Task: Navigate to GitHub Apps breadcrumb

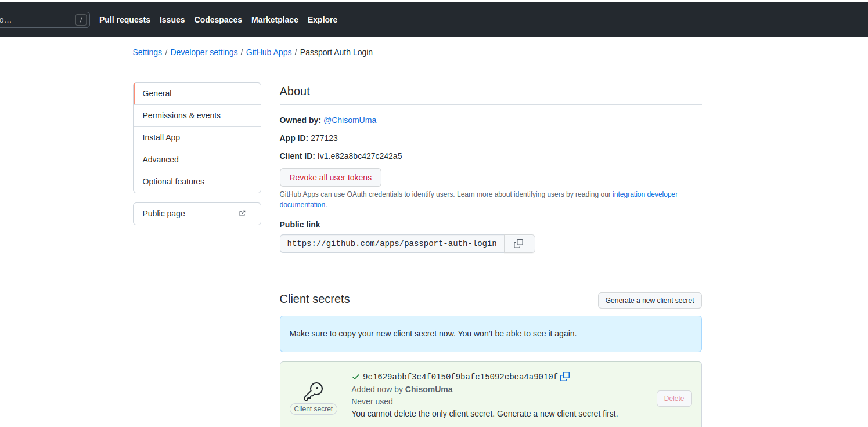Action: [x=269, y=52]
